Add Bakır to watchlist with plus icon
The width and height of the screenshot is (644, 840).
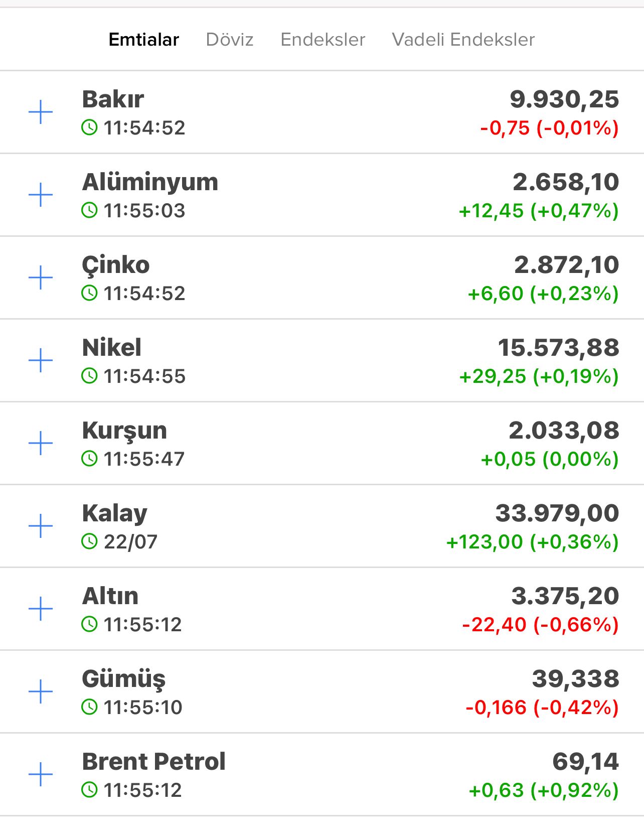(41, 112)
